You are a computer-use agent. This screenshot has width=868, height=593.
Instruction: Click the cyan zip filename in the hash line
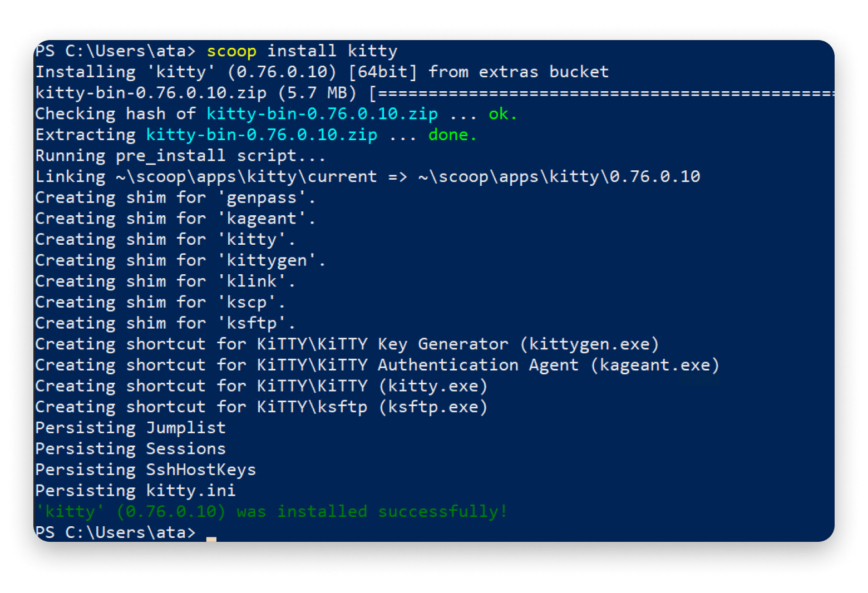coord(322,114)
